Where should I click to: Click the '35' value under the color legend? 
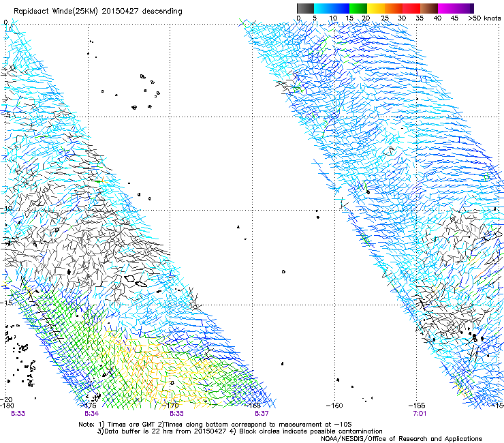coord(420,18)
